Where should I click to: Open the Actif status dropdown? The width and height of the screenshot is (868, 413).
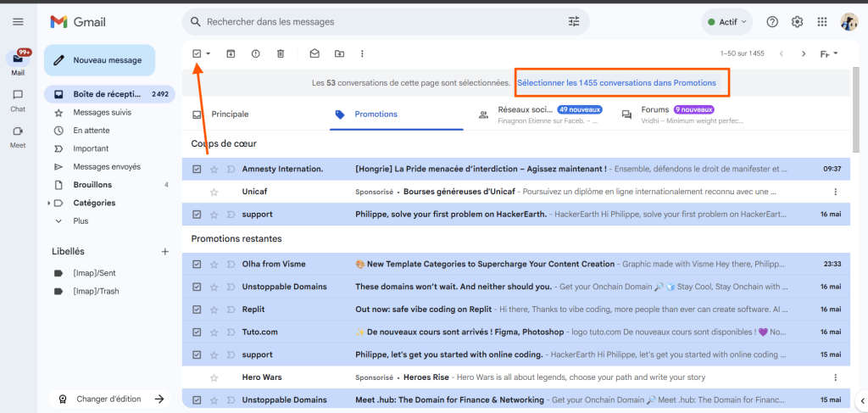(726, 22)
